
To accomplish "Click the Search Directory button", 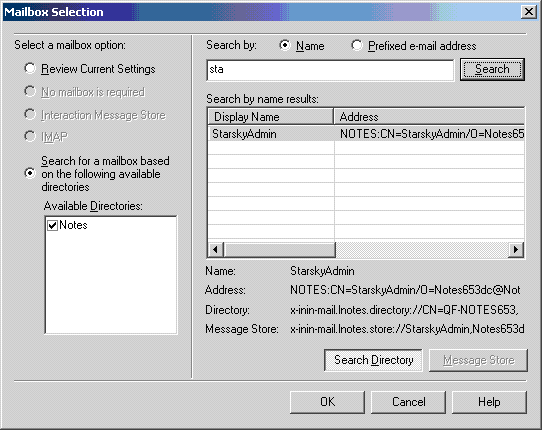I will click(x=373, y=360).
